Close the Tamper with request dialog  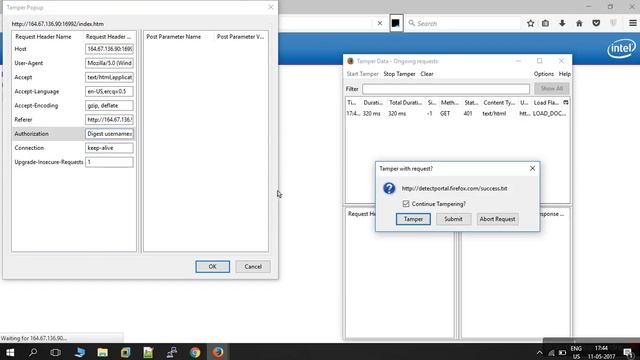(x=532, y=168)
